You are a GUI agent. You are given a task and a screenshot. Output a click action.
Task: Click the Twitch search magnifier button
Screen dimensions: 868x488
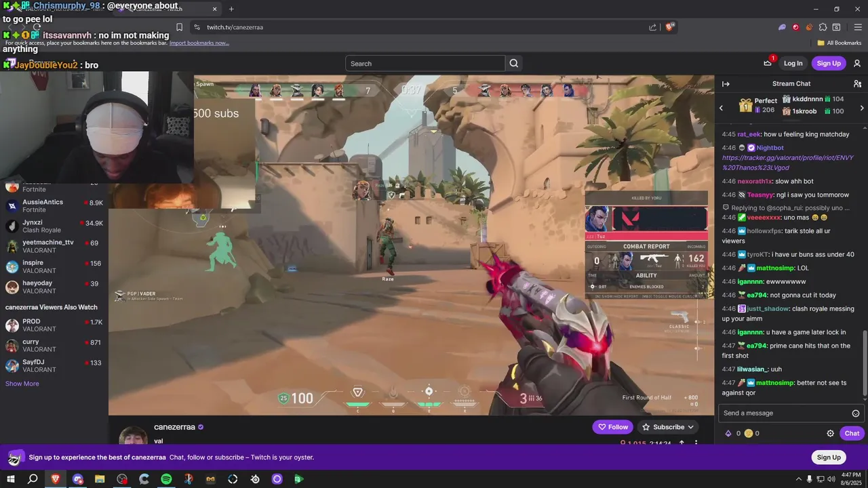click(x=514, y=64)
